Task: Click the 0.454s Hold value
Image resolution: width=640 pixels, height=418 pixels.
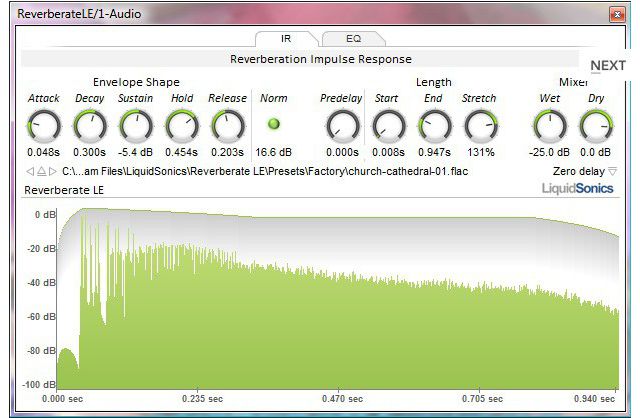Action: pos(181,152)
